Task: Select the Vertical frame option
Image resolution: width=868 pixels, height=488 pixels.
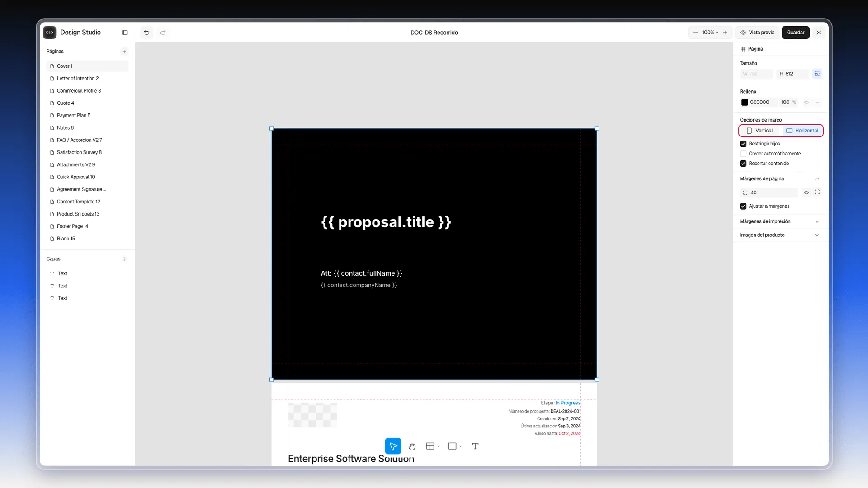Action: click(760, 131)
